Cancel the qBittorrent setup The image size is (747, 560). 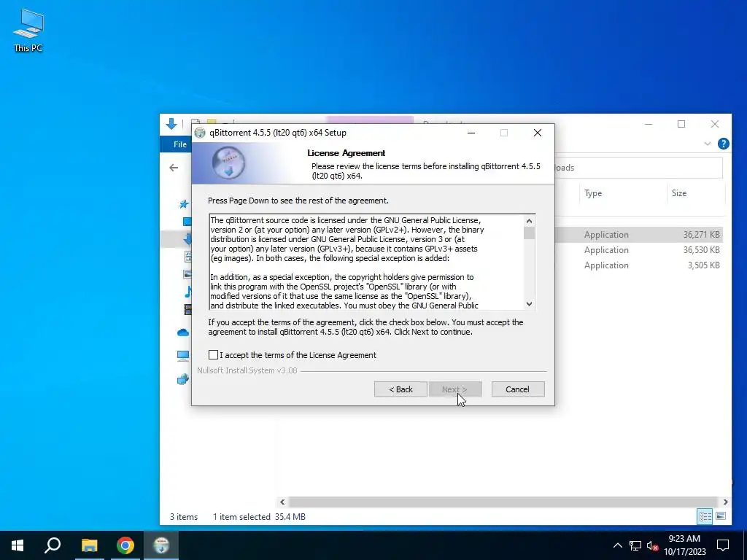pyautogui.click(x=517, y=389)
